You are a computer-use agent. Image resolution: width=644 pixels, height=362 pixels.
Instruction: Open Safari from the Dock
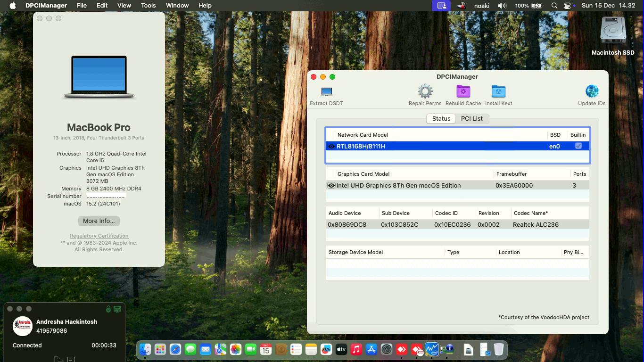click(175, 349)
